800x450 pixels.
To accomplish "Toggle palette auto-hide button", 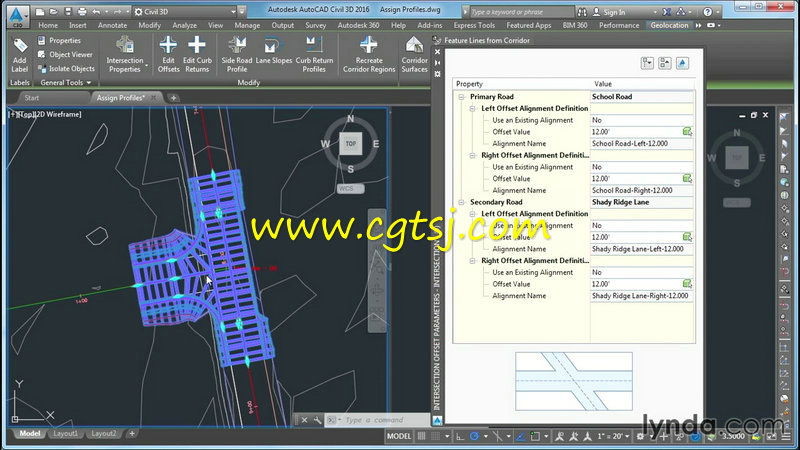I will (x=437, y=63).
